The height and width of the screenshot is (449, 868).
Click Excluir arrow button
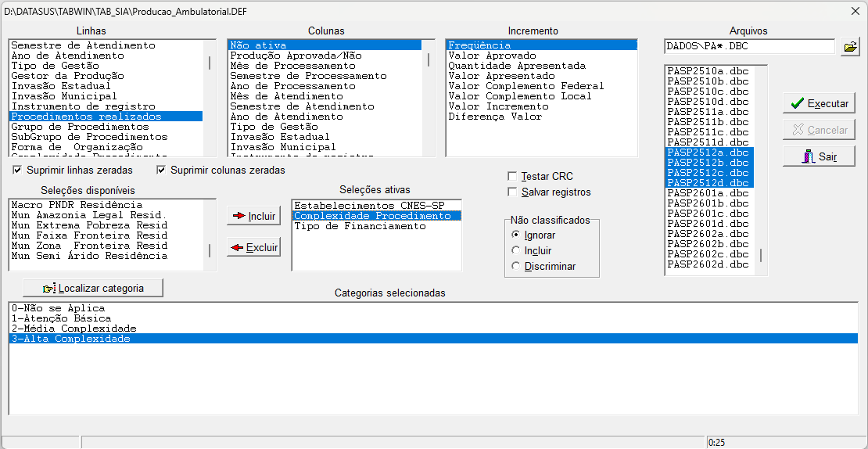coord(254,247)
